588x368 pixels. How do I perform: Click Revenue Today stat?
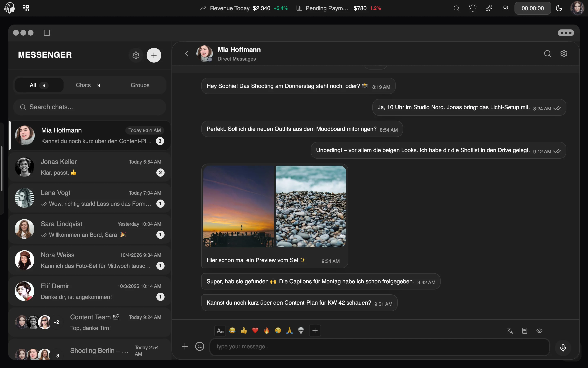pos(244,8)
